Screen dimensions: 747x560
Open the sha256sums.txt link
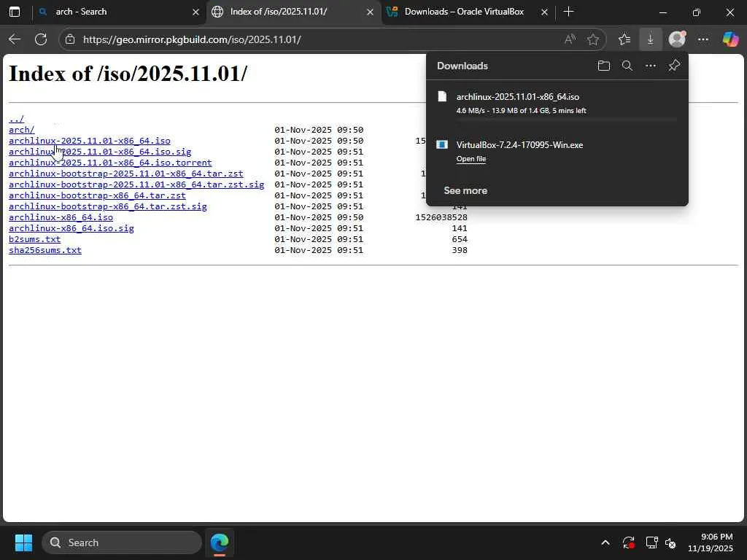coord(45,251)
